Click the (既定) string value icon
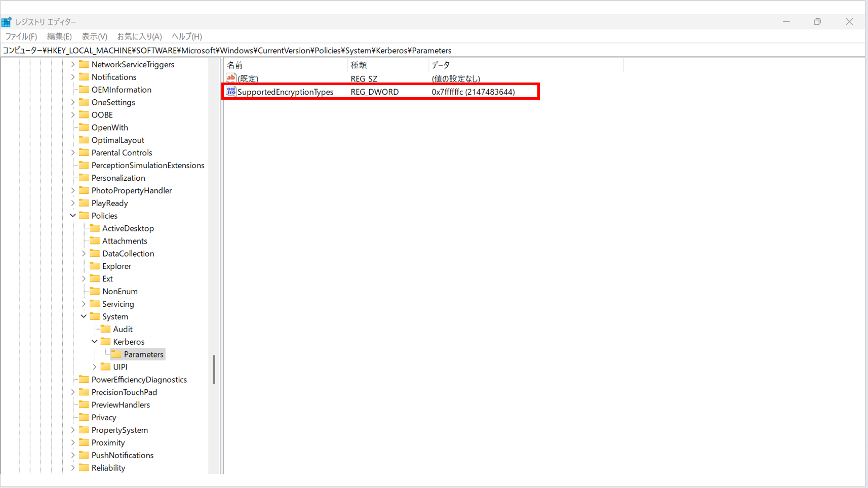 (x=231, y=78)
